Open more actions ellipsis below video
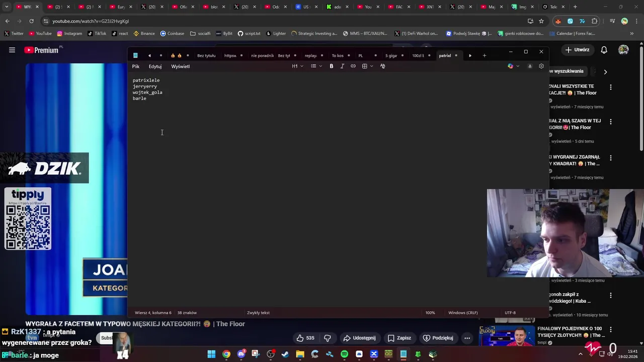Viewport: 644px width, 362px height. [x=467, y=338]
